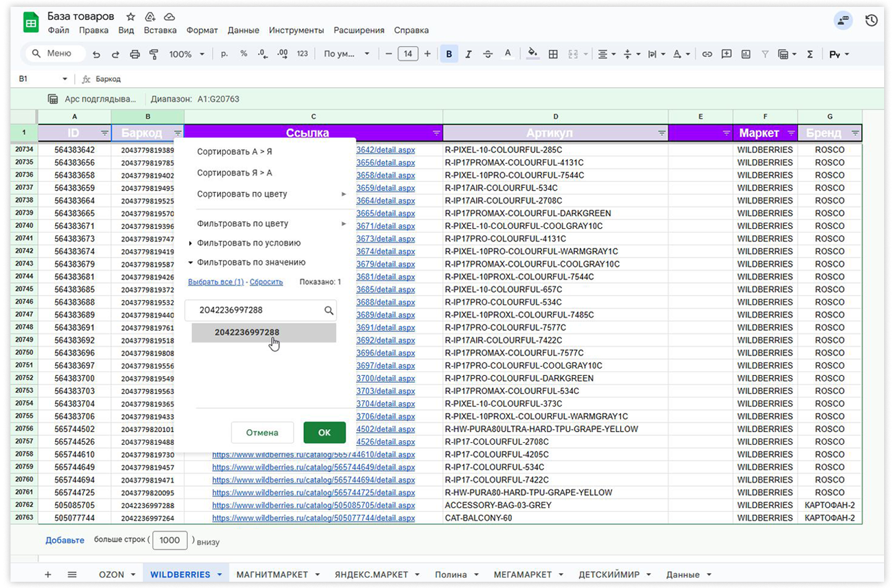
Task: Toggle value 2042236997288 in filter list
Action: (x=247, y=333)
